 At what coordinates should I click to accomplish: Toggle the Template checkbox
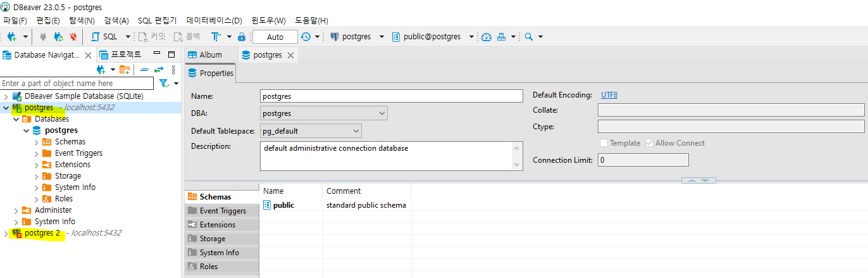coord(604,143)
